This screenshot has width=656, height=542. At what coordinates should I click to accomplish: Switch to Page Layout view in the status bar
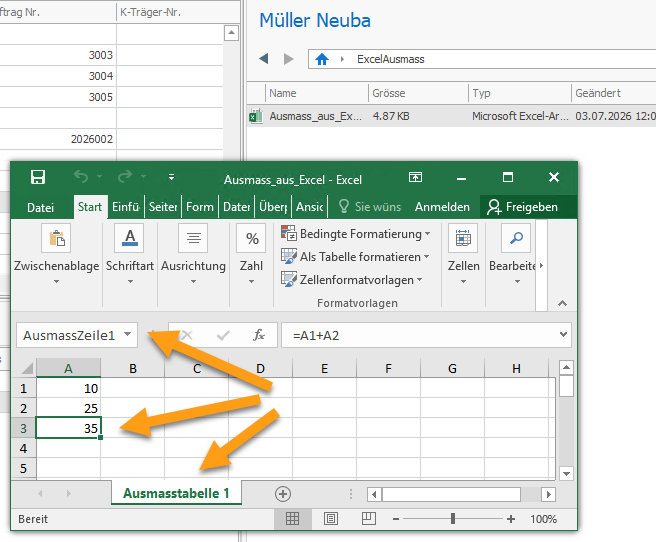pos(331,519)
